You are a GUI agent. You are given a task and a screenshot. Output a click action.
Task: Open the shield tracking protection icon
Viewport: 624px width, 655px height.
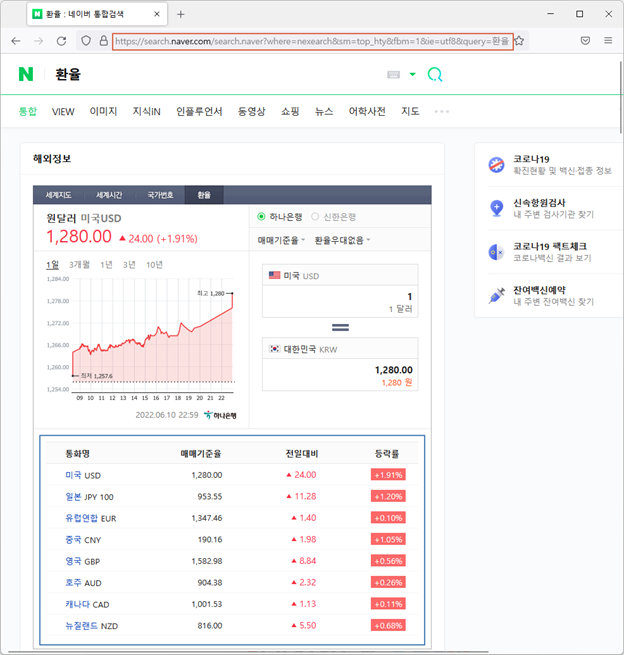(x=86, y=41)
